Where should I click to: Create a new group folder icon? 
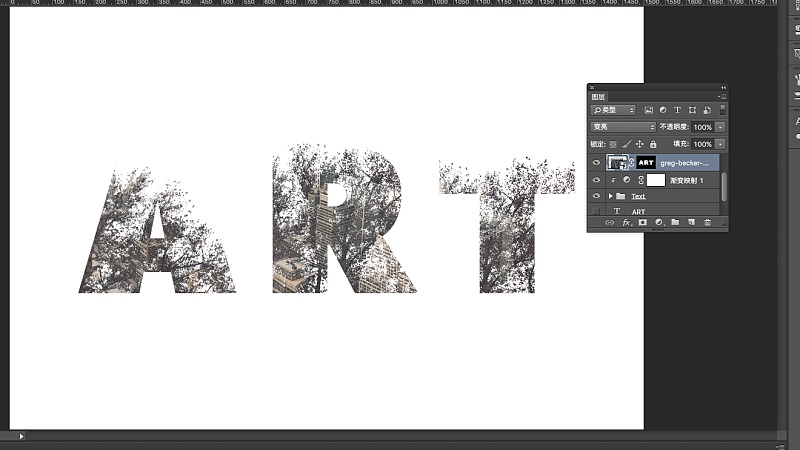[675, 222]
